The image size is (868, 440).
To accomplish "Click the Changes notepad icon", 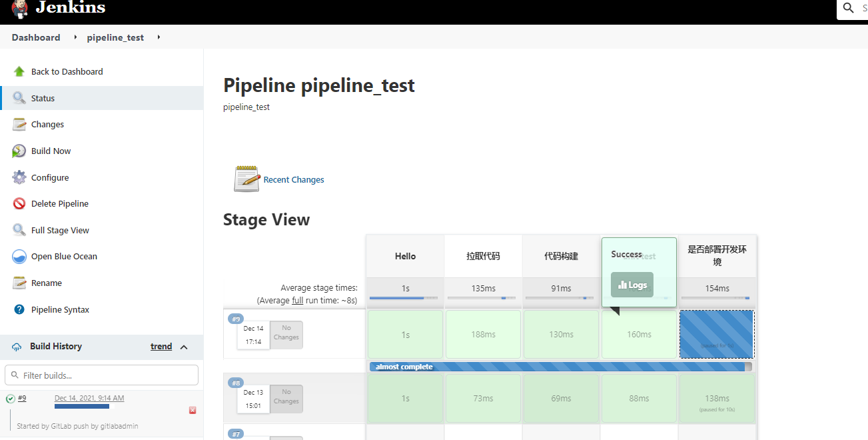I will click(19, 124).
